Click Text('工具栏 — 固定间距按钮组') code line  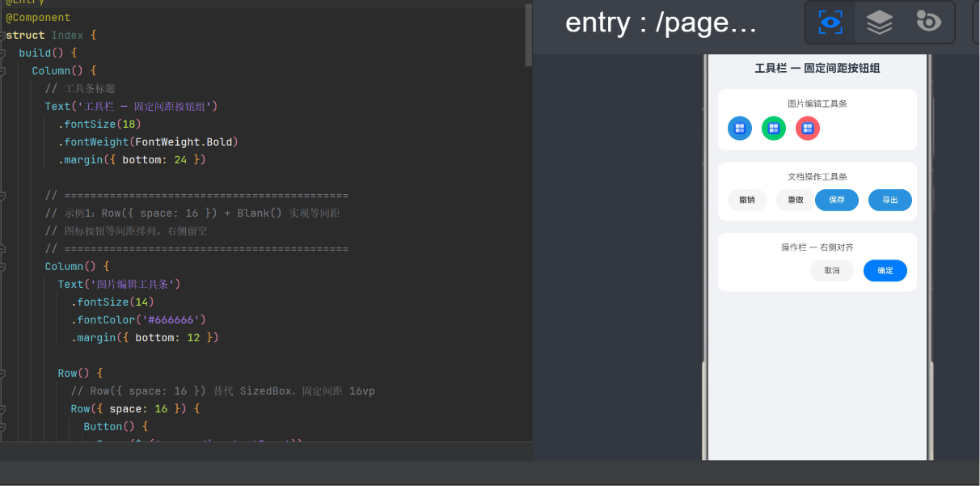tap(132, 106)
